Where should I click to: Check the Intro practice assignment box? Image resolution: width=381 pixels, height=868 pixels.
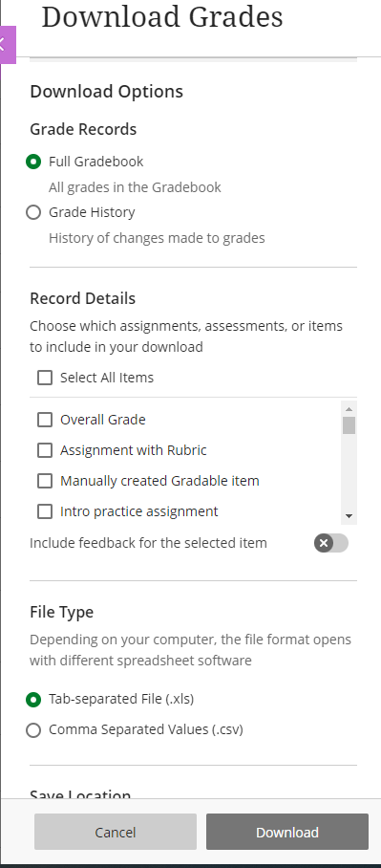coord(45,510)
